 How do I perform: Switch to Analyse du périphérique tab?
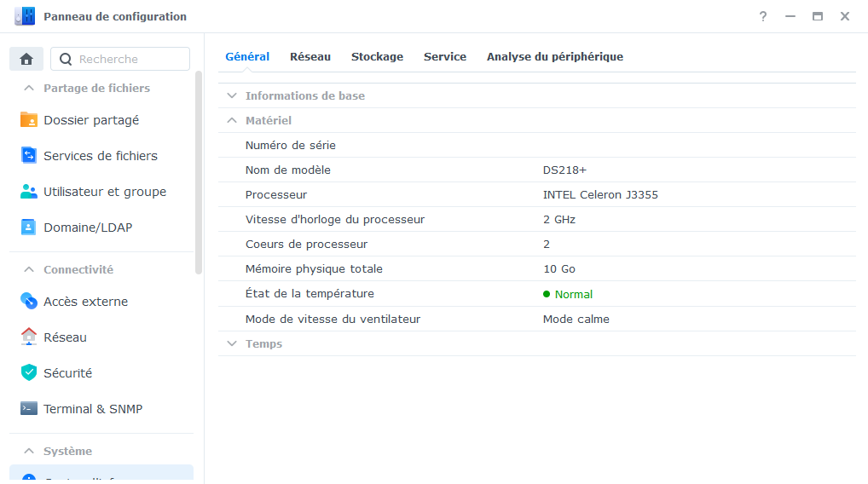pyautogui.click(x=554, y=57)
